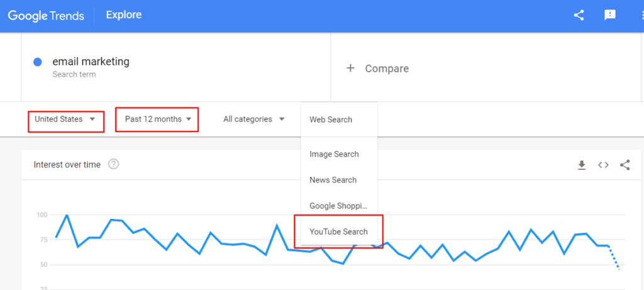The height and width of the screenshot is (290, 644).
Task: Click the share icon in the header
Action: 579,15
